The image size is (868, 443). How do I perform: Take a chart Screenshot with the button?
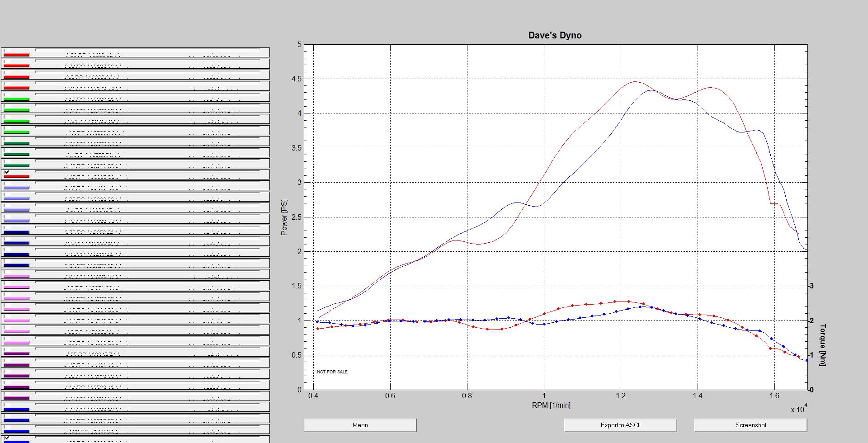pyautogui.click(x=750, y=425)
